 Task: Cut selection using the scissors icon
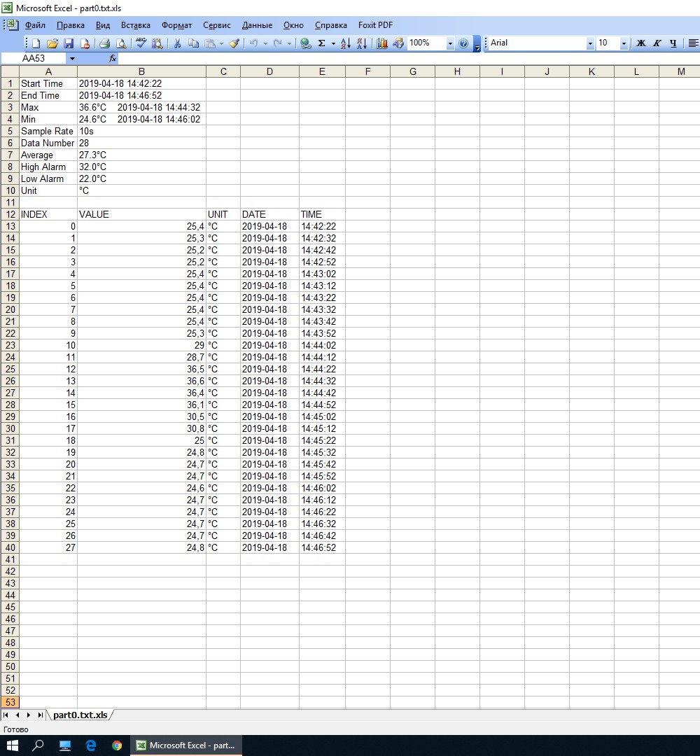(x=177, y=43)
